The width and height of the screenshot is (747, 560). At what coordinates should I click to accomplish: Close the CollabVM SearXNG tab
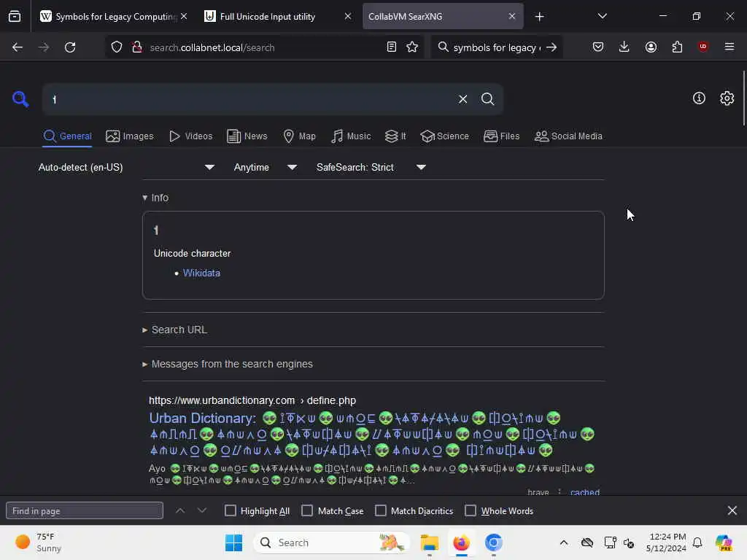[511, 16]
